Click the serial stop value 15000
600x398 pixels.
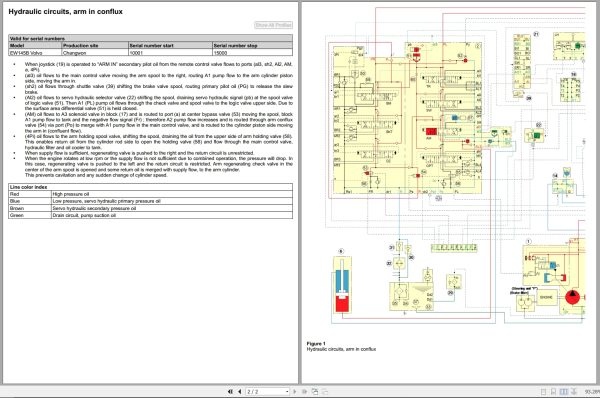[253, 53]
